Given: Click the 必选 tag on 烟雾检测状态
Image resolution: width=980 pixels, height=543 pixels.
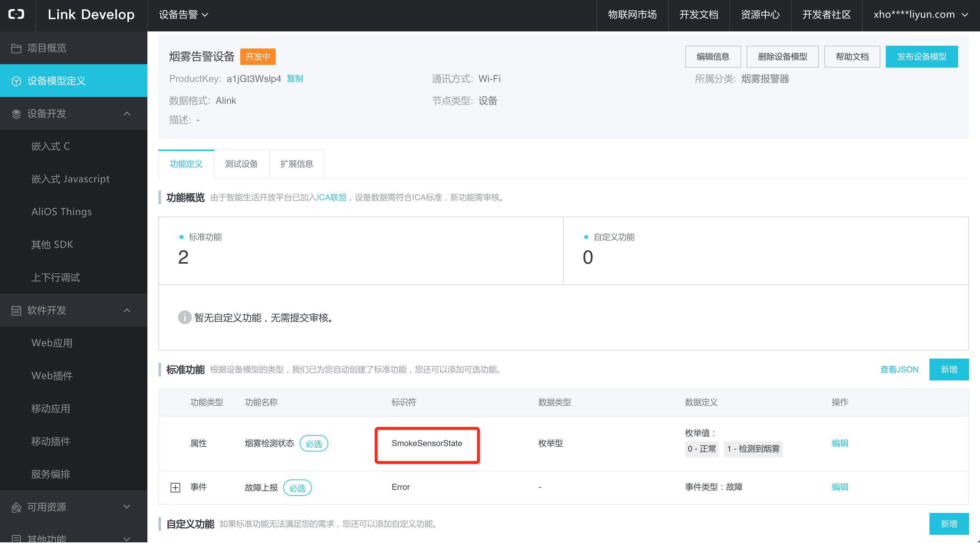Looking at the screenshot, I should pyautogui.click(x=314, y=444).
